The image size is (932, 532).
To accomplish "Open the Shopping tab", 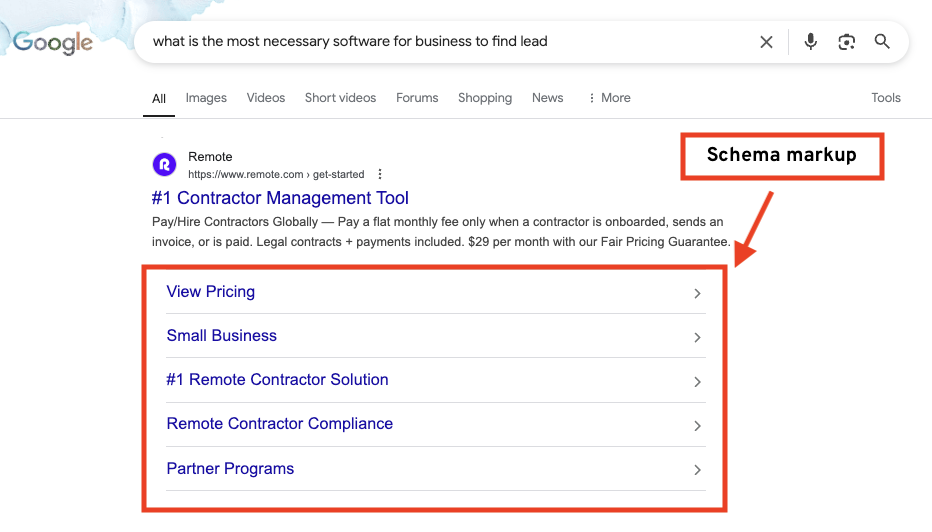I will (x=485, y=98).
